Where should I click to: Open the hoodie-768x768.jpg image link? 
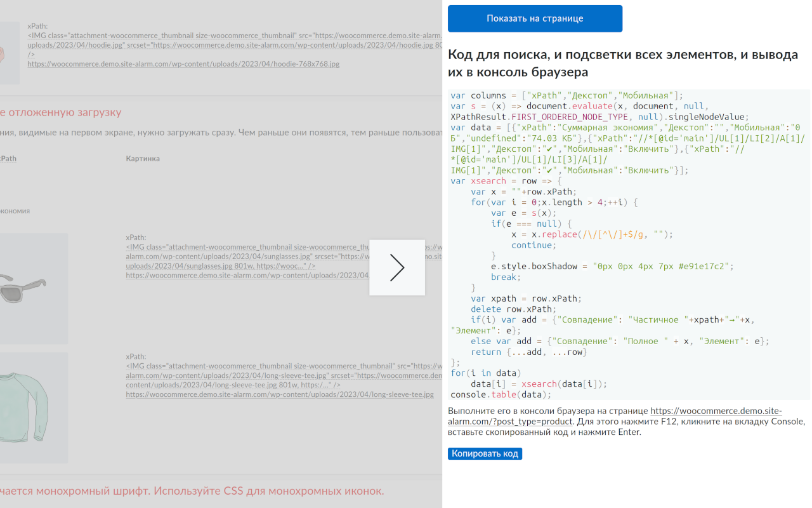pos(183,64)
